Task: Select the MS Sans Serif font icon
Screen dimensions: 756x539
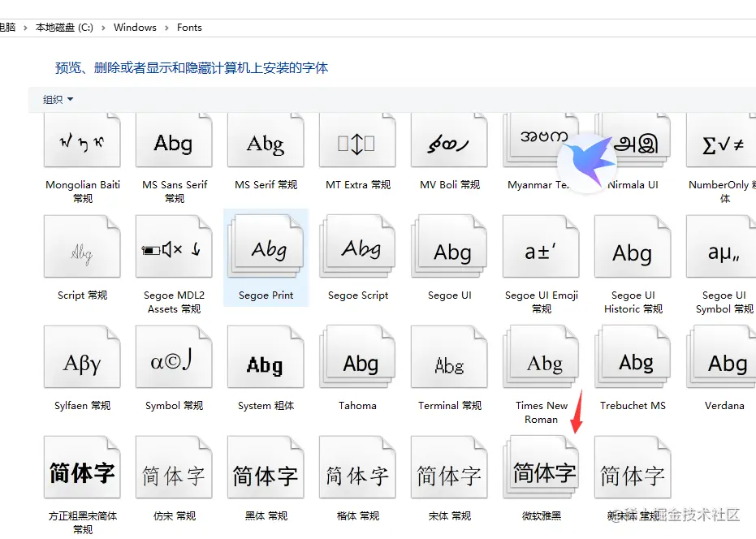Action: (x=174, y=140)
